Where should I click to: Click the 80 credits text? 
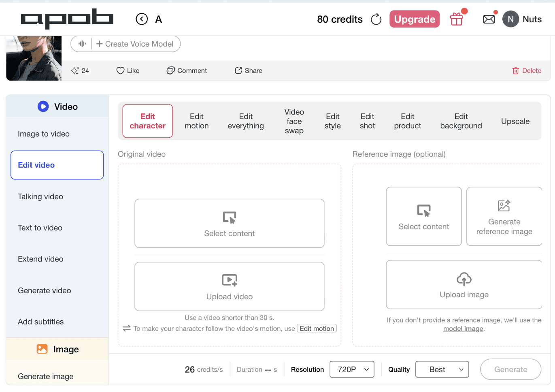(x=340, y=19)
